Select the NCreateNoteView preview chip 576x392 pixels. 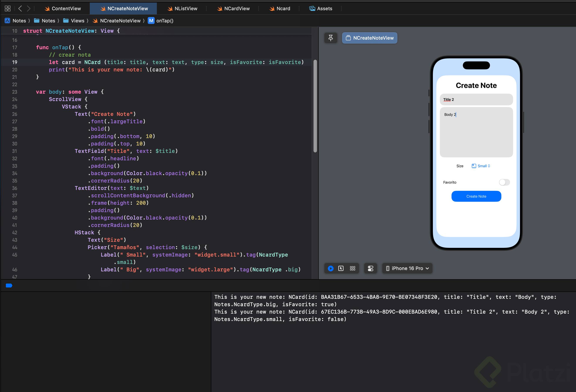[x=369, y=38]
